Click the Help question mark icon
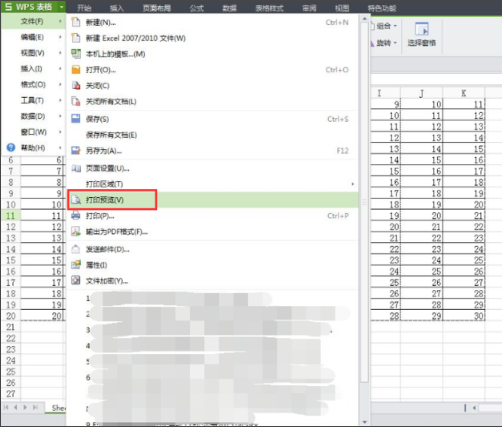This screenshot has width=502, height=427. (11, 147)
